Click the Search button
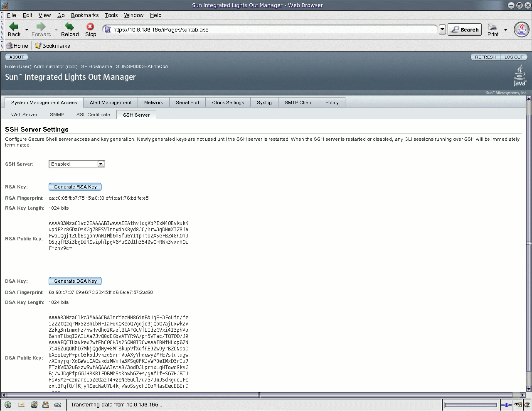Image resolution: width=532 pixels, height=411 pixels. pyautogui.click(x=465, y=29)
